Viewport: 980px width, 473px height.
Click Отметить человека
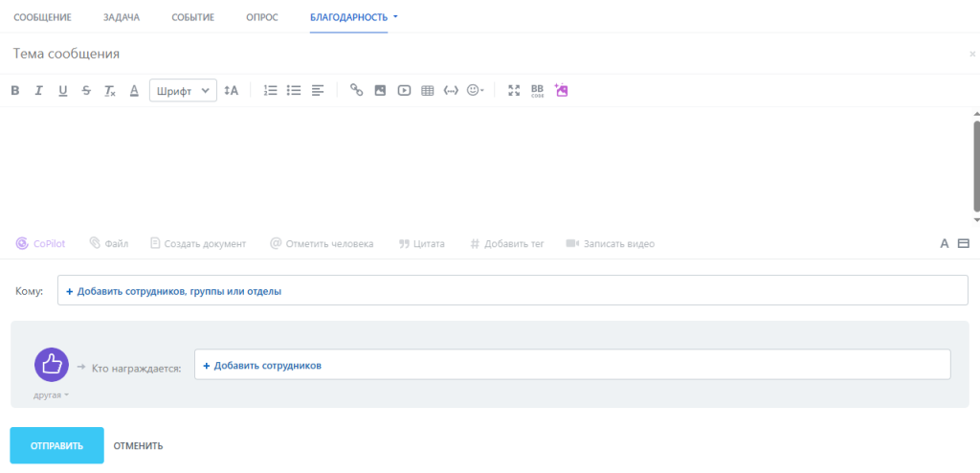pos(322,244)
